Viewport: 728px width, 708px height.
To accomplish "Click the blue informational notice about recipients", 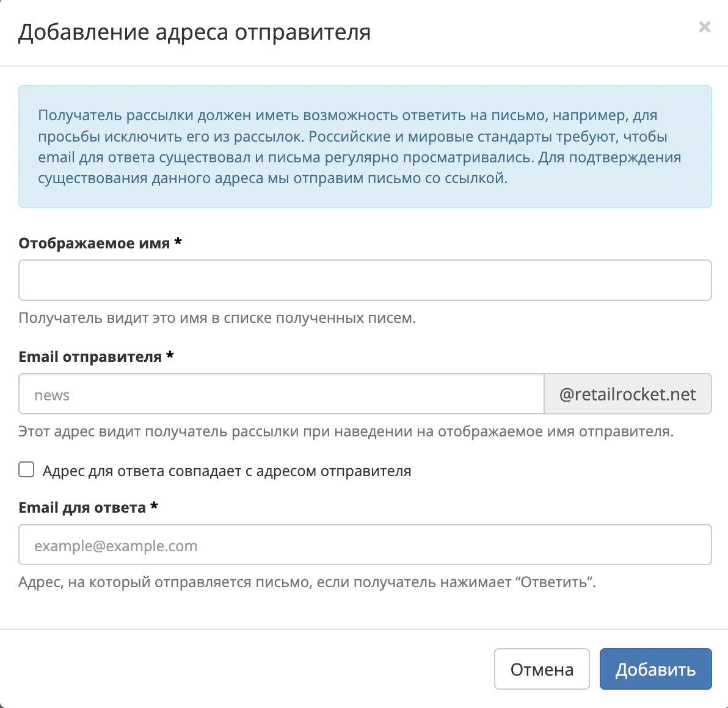I will pos(365,146).
